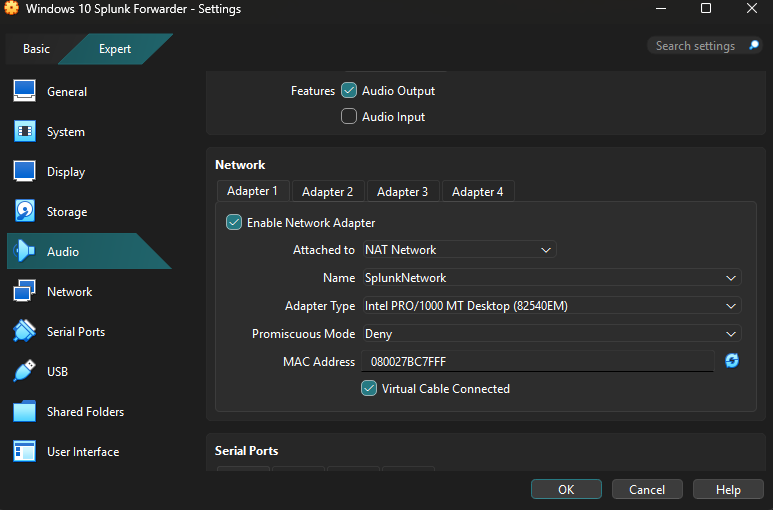Click the search magnifier icon
This screenshot has width=773, height=510.
(x=754, y=45)
